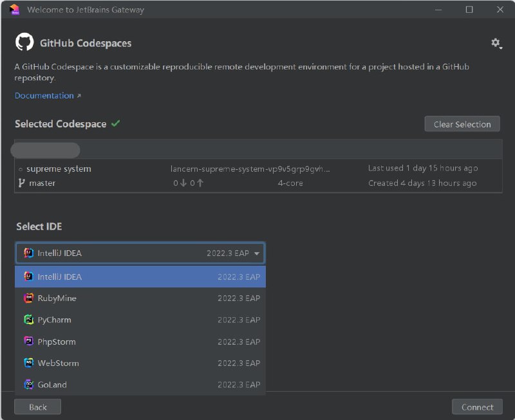515x420 pixels.
Task: Click the "2022.3 EAP" version beside GoLand
Action: 239,384
